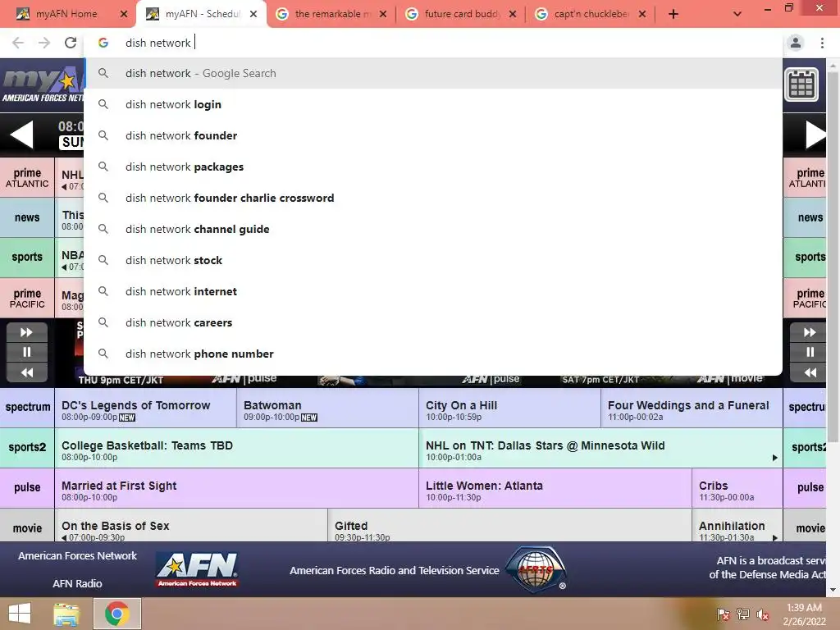Click the sports2 channel label on left

[27, 447]
